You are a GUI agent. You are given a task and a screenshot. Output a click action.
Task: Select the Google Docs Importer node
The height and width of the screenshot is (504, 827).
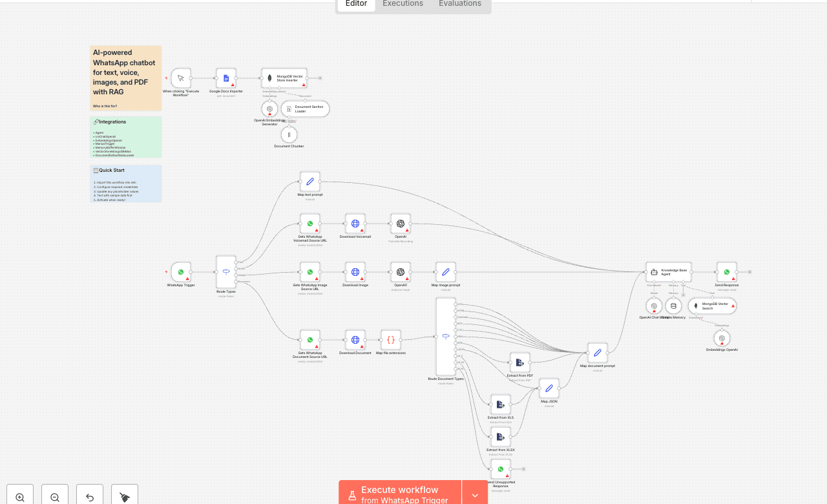click(226, 78)
